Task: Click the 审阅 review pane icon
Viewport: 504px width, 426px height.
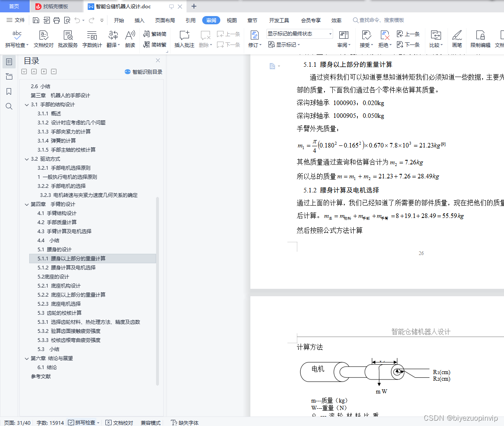Action: point(343,35)
